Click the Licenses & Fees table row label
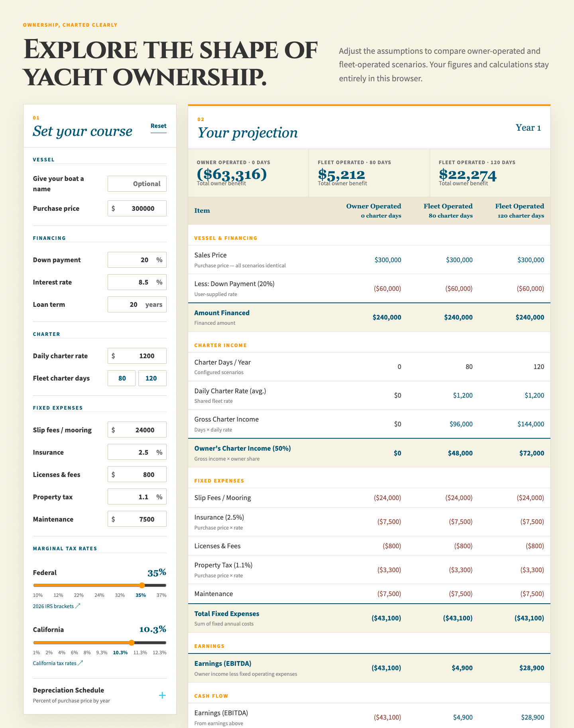 217,546
